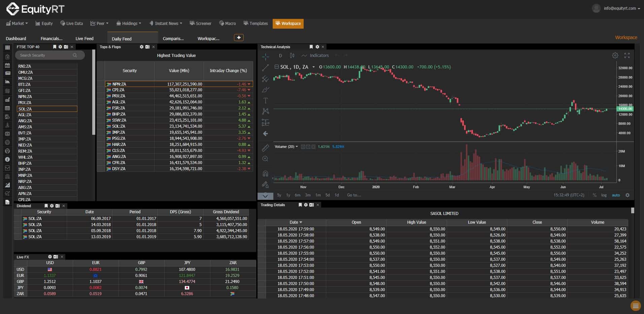Select AGL:ZA in FTSE TOP 40 list
The width and height of the screenshot is (644, 314).
coord(47,115)
